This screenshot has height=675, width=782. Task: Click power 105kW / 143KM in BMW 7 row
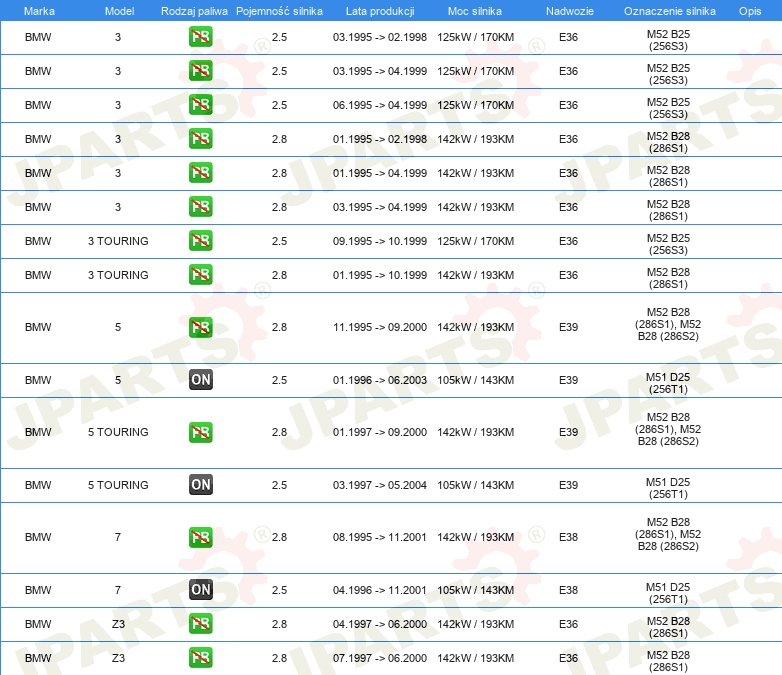pyautogui.click(x=476, y=590)
